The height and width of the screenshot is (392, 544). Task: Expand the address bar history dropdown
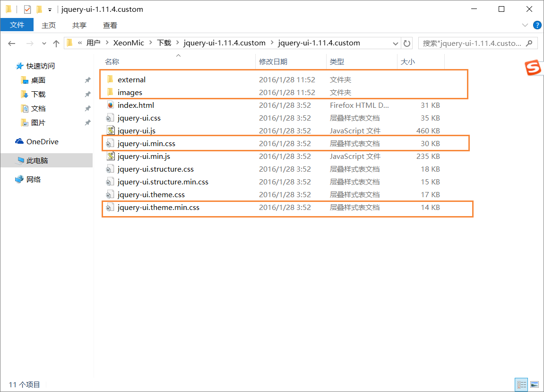tap(395, 44)
